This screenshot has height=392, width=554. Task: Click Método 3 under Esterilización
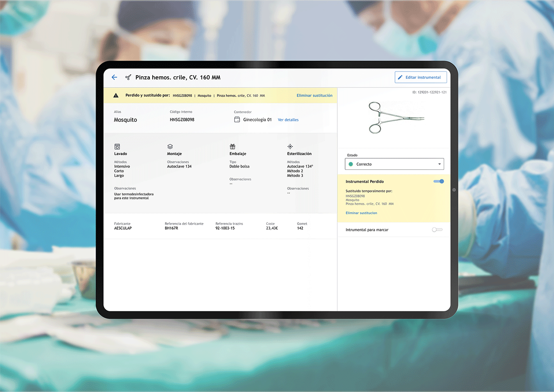point(295,176)
